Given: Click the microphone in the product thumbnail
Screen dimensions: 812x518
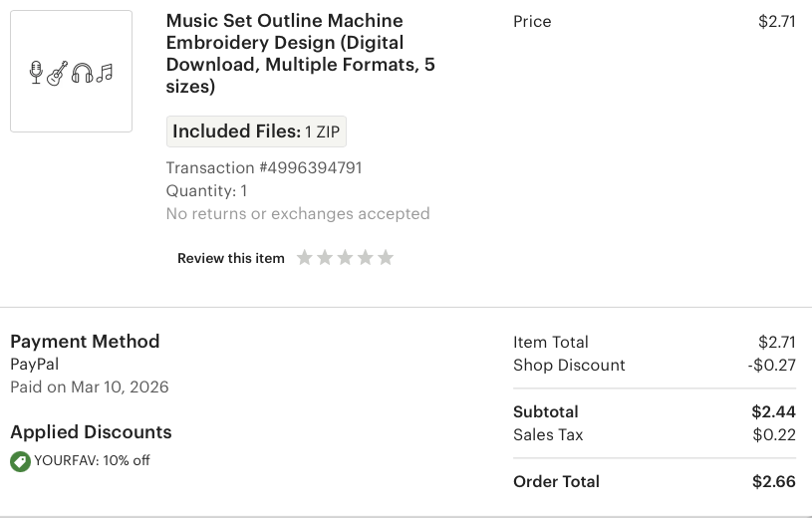Looking at the screenshot, I should [x=37, y=72].
